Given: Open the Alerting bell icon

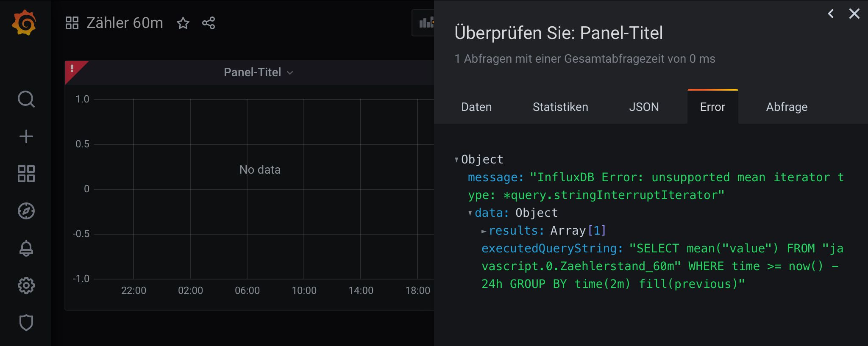Looking at the screenshot, I should click(26, 248).
